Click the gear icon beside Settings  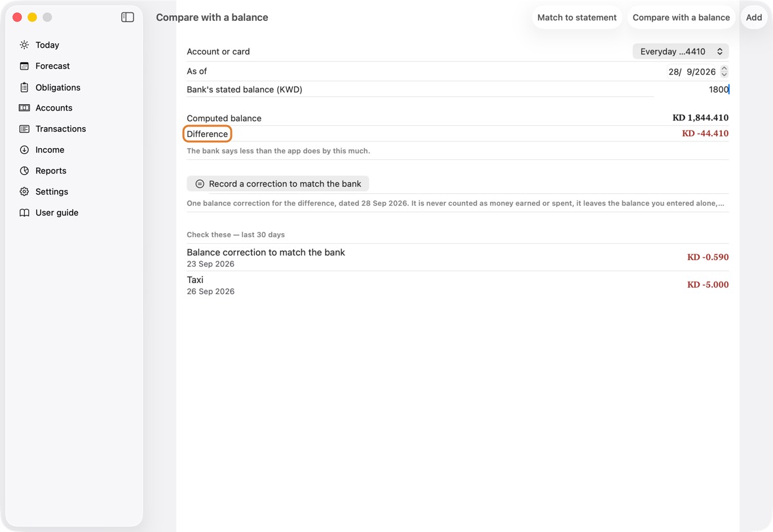coord(24,192)
